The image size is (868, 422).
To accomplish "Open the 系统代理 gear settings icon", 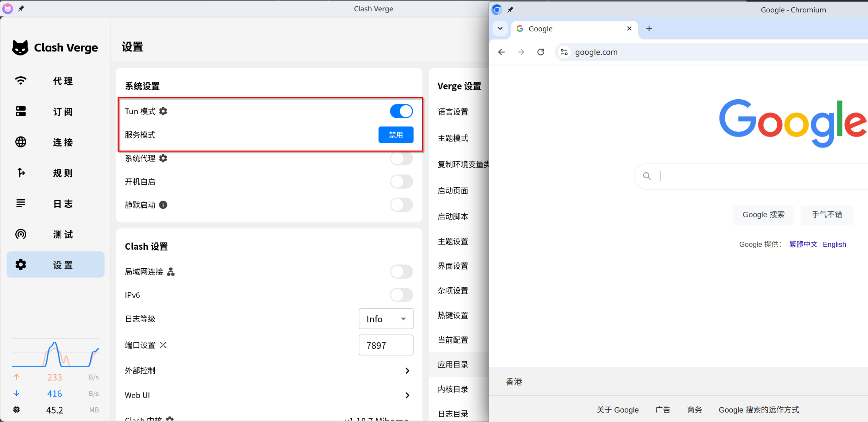I will 163,158.
